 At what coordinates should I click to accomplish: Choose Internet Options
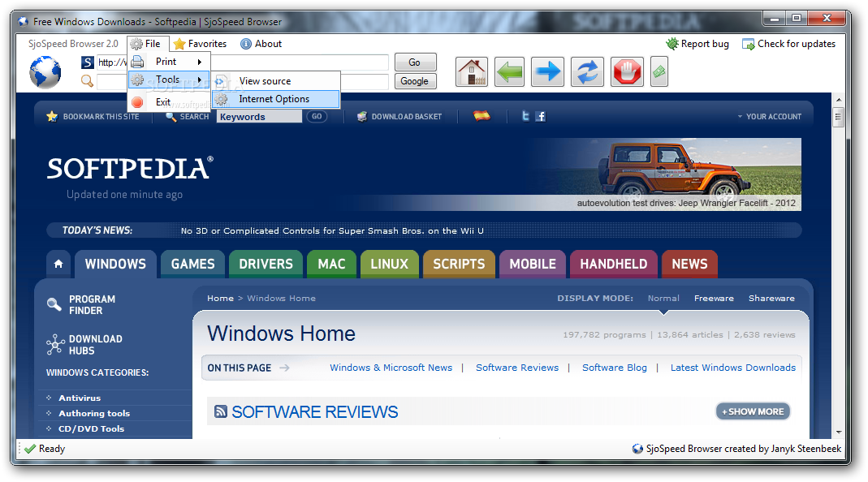point(276,99)
